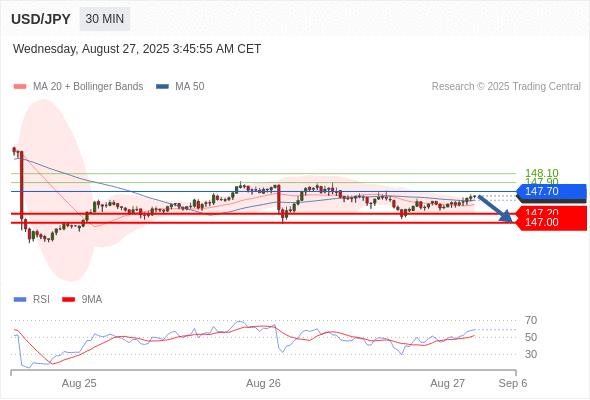590x400 pixels.
Task: Click the RSI 30 level label
Action: tap(531, 354)
